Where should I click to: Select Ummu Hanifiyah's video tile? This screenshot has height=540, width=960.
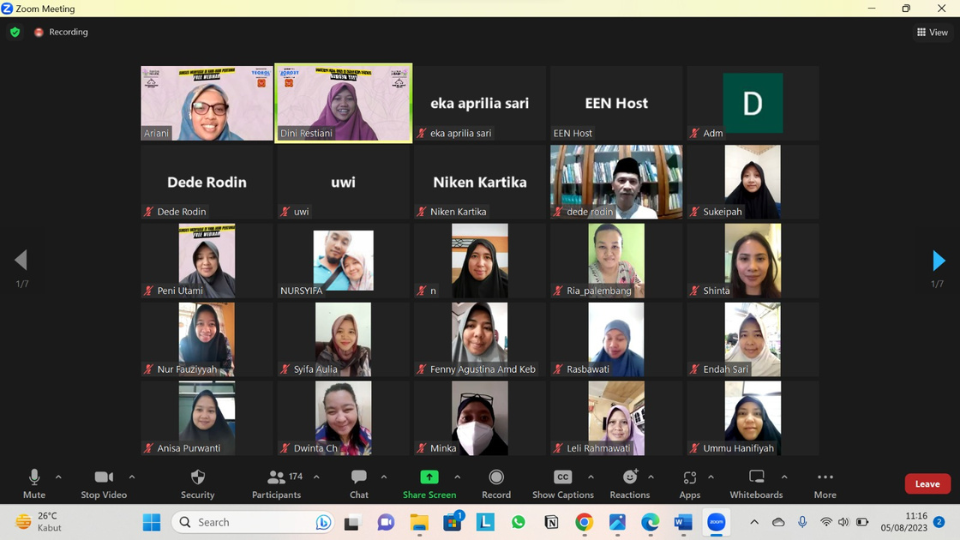click(752, 418)
